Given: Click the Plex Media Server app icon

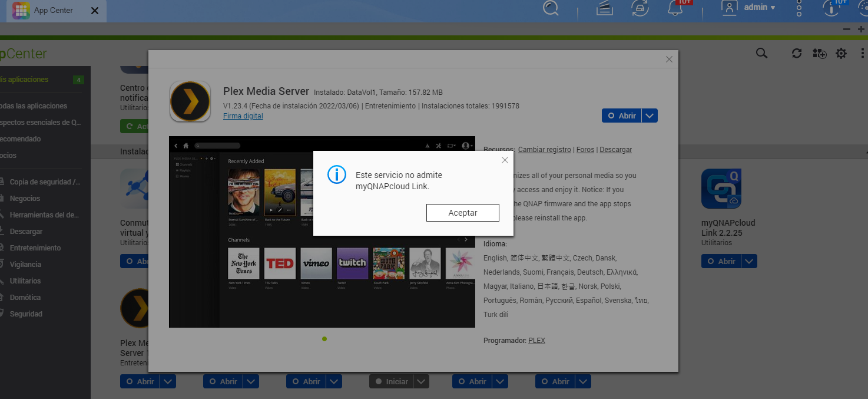Looking at the screenshot, I should (x=190, y=101).
